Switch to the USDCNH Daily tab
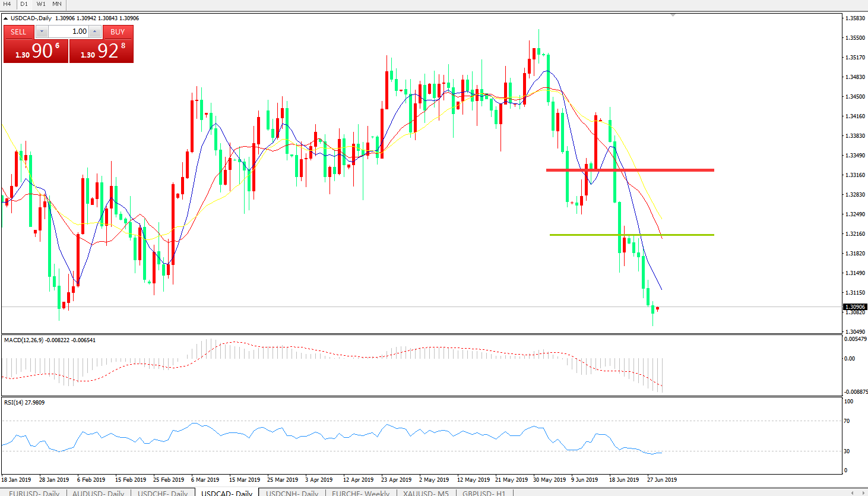The height and width of the screenshot is (496, 868). pyautogui.click(x=292, y=493)
